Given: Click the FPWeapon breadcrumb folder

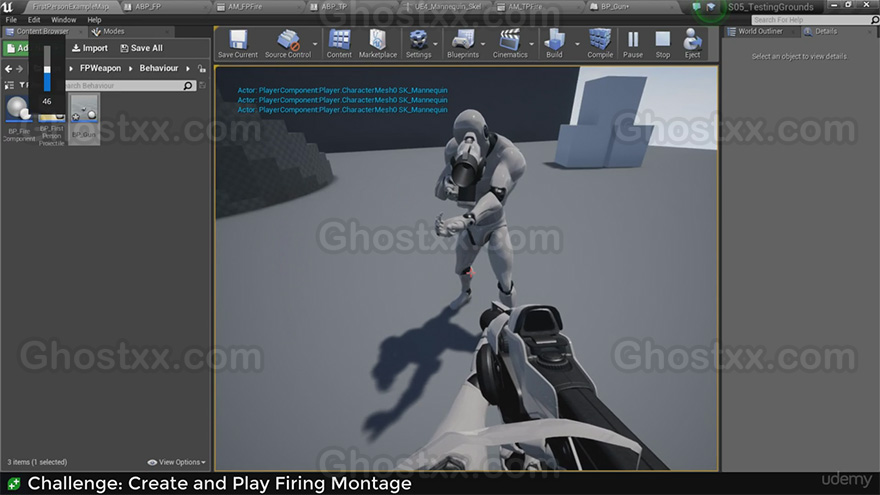Looking at the screenshot, I should (100, 68).
